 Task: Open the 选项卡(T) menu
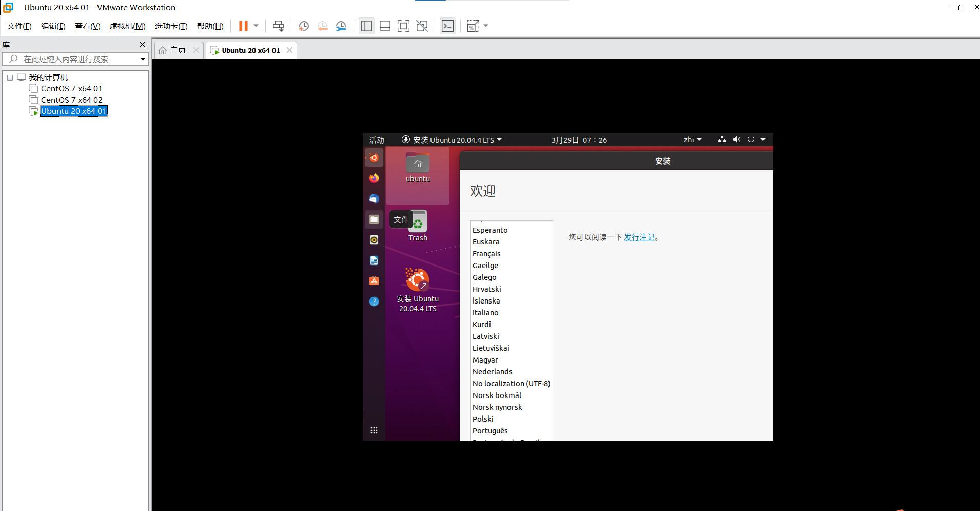coord(171,26)
